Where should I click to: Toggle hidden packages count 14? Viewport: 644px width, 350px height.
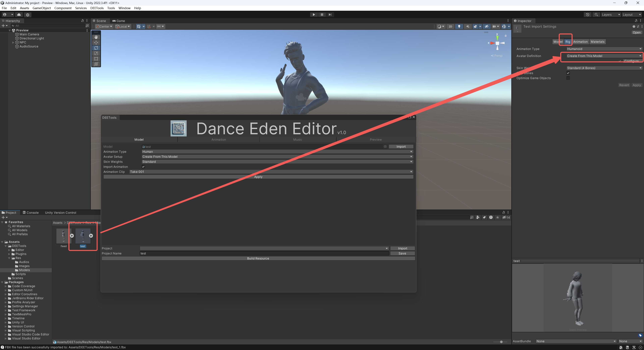(506, 217)
